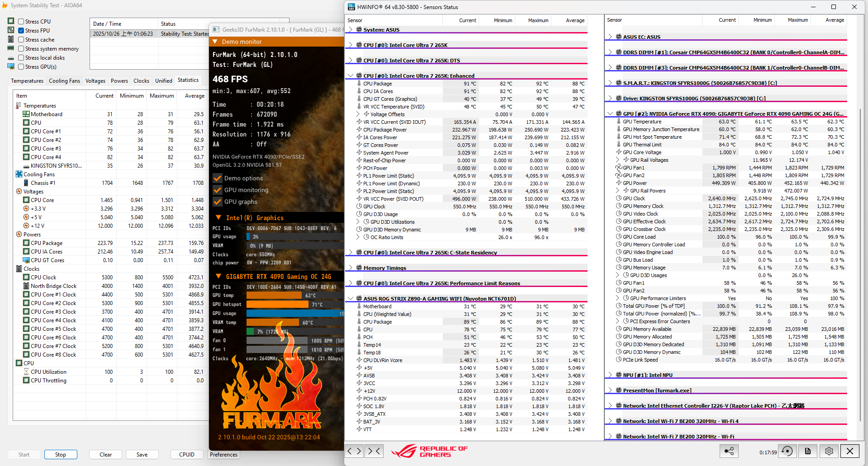This screenshot has height=466, width=868.
Task: Disable GPU monitoring in FurMark demo options
Action: point(218,190)
